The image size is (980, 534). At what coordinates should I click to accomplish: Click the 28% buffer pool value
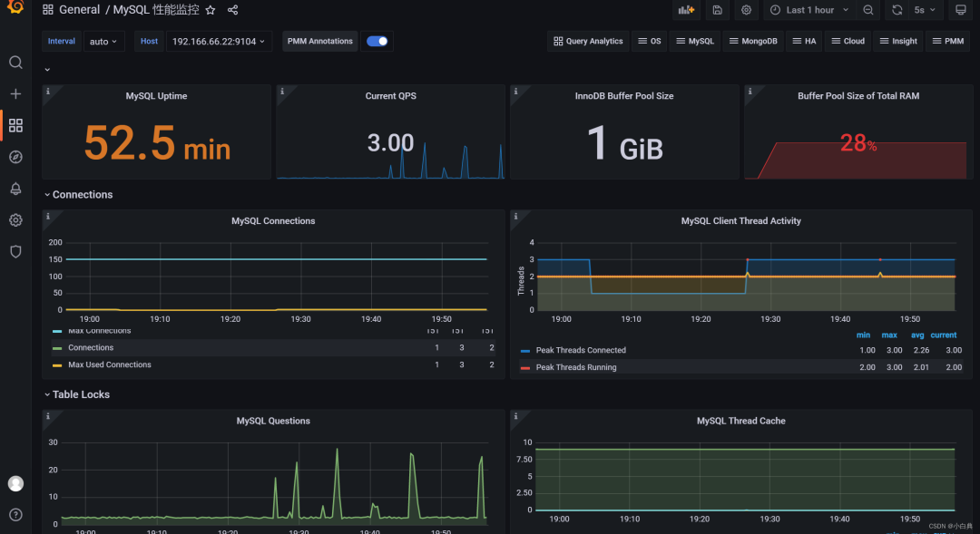click(x=858, y=143)
